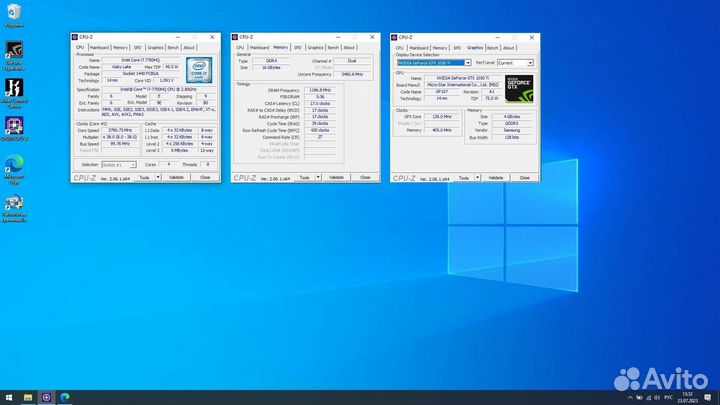Screen dimensions: 720x405
Task: Click the Close button in the memory timings CPU-Z window
Action: [365, 177]
